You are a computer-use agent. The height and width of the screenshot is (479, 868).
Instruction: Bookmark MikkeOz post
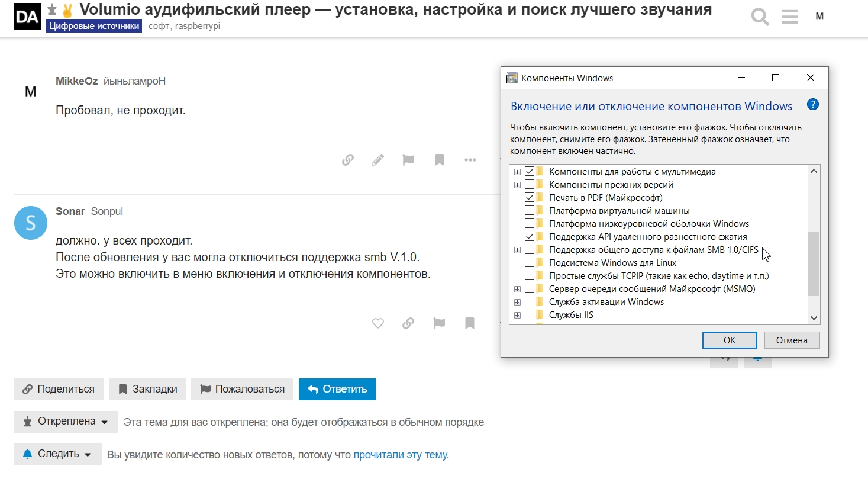(x=439, y=160)
